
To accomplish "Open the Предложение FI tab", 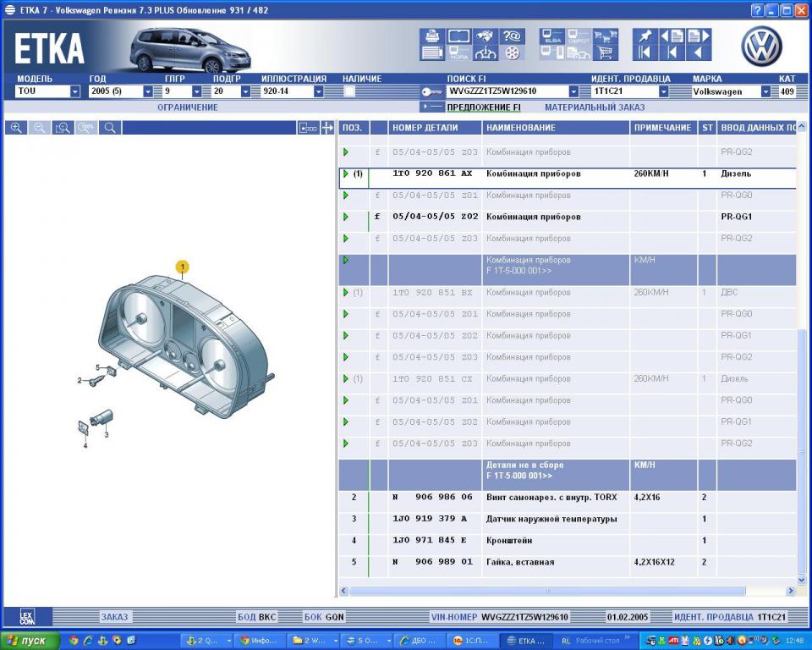I will point(484,107).
